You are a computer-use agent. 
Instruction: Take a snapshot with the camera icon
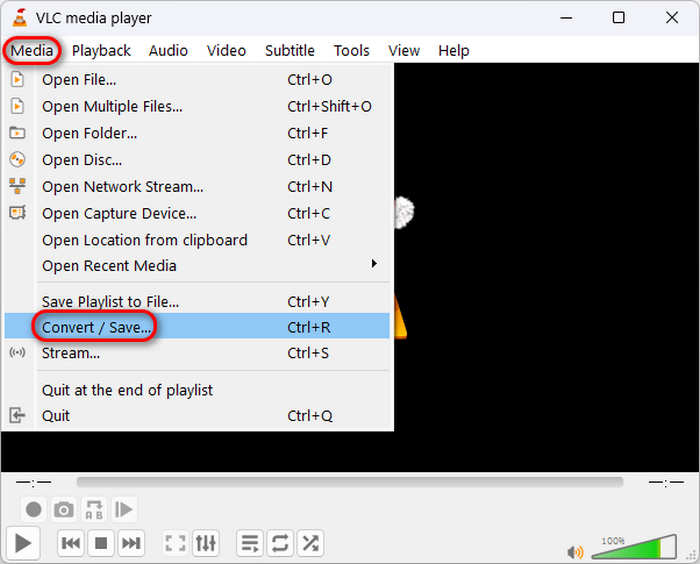(64, 509)
